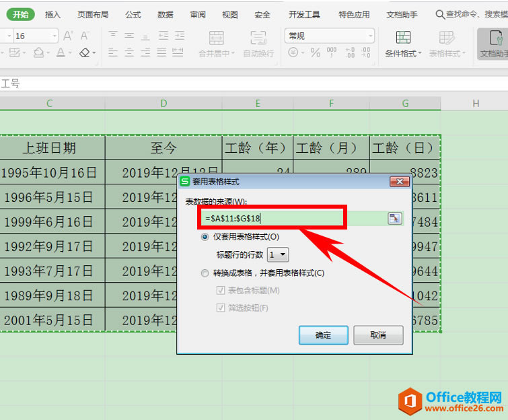Viewport: 508px width, 420px height.
Task: Click the formula bar showing 工号
Action: tap(254, 84)
